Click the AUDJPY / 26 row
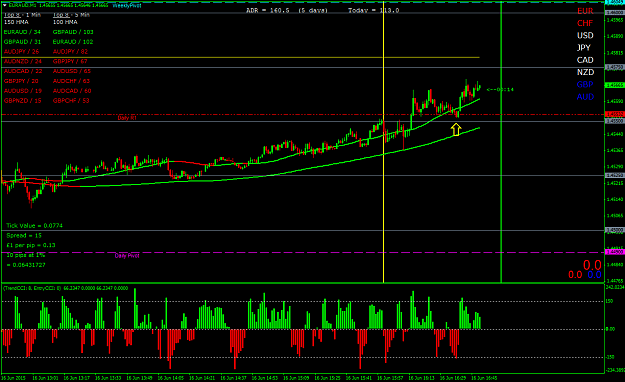 22,51
